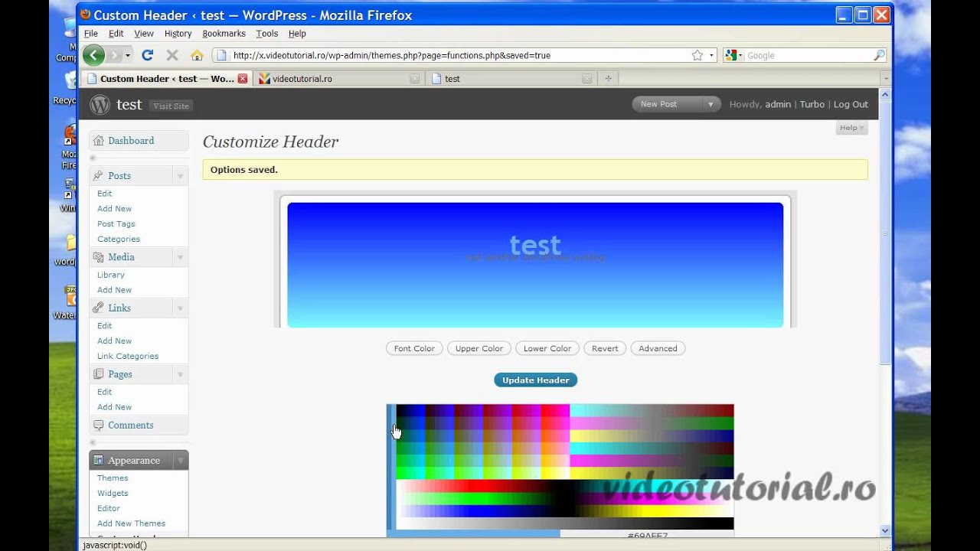The image size is (980, 551).
Task: Pick a color in the color picker grid
Action: 564,467
